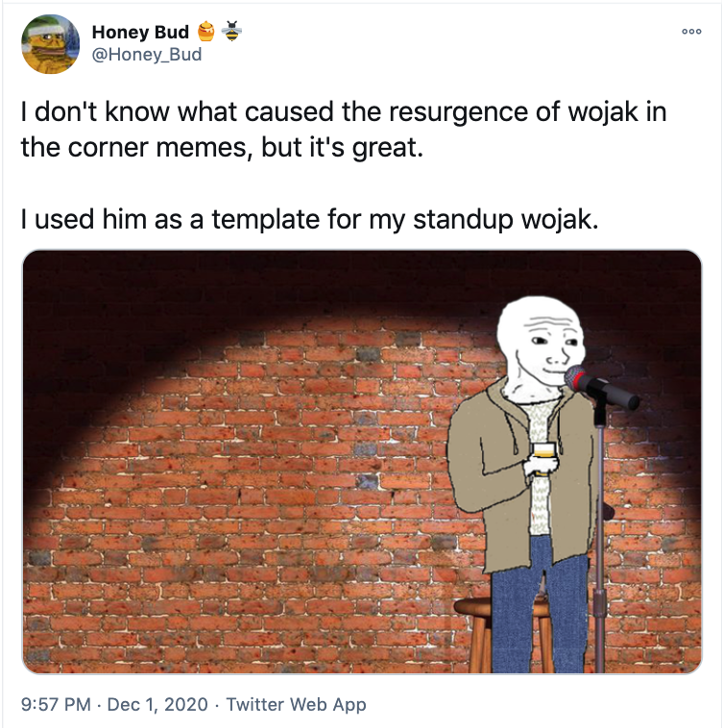Open the @Honey_Bud handle link

click(147, 55)
